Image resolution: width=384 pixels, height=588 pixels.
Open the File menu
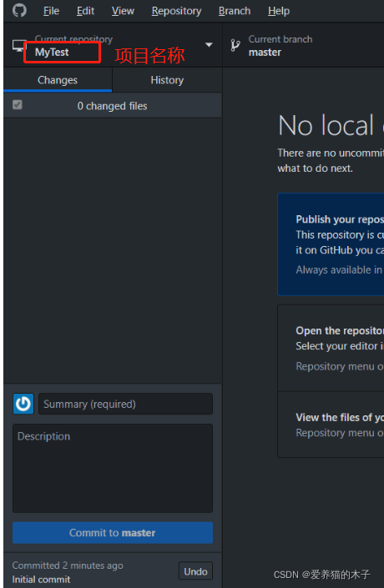(x=51, y=11)
